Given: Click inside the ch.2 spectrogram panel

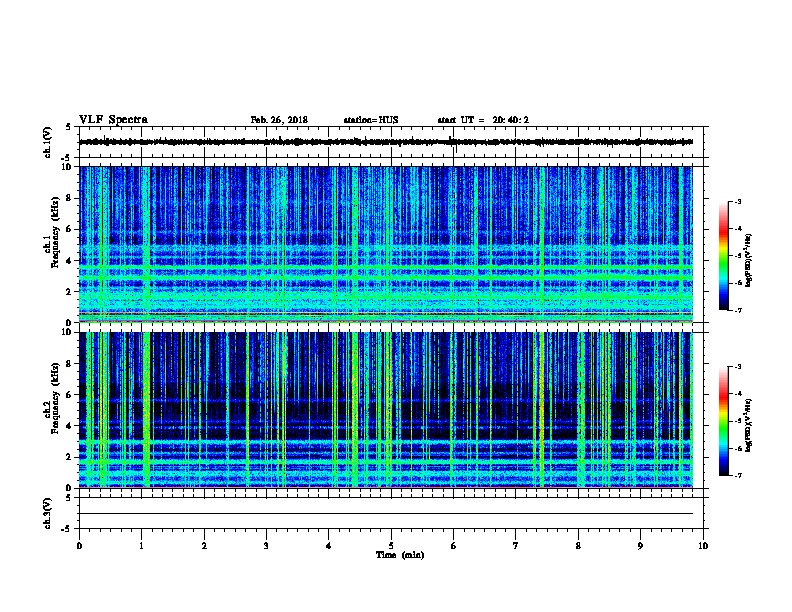Looking at the screenshot, I should point(386,410).
